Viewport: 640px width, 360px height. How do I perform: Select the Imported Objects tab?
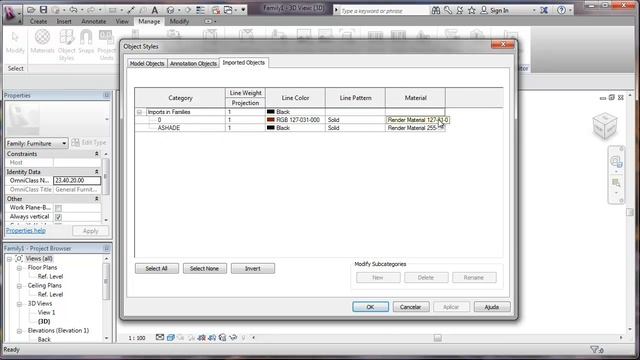[244, 62]
